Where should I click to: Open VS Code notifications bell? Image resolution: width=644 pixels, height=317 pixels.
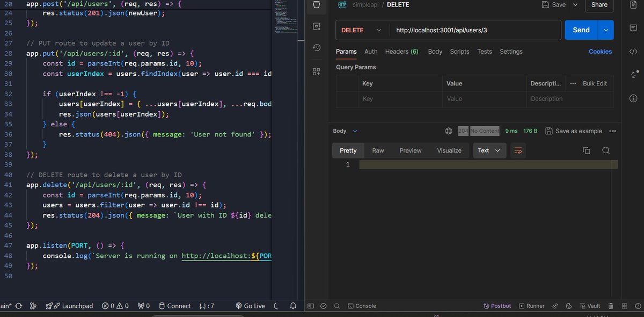[x=293, y=306]
